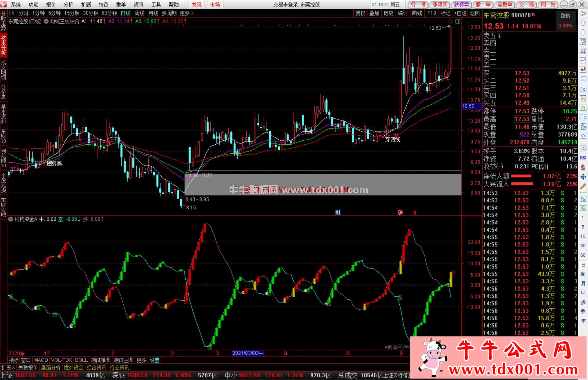The width and height of the screenshot is (588, 380).
Task: Click the RSI indicator icon
Action: pyautogui.click(x=583, y=158)
